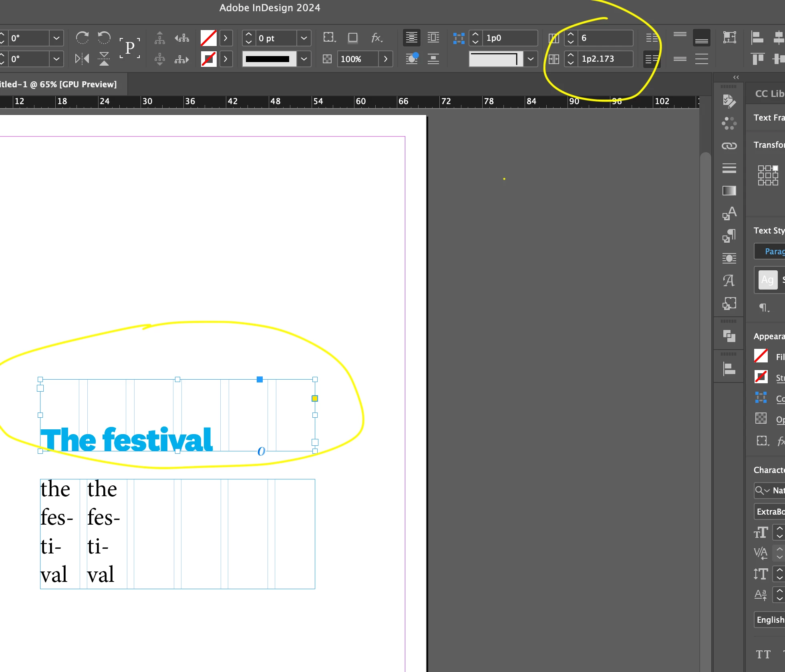
Task: Click the Flip Vertical icon
Action: click(x=104, y=59)
